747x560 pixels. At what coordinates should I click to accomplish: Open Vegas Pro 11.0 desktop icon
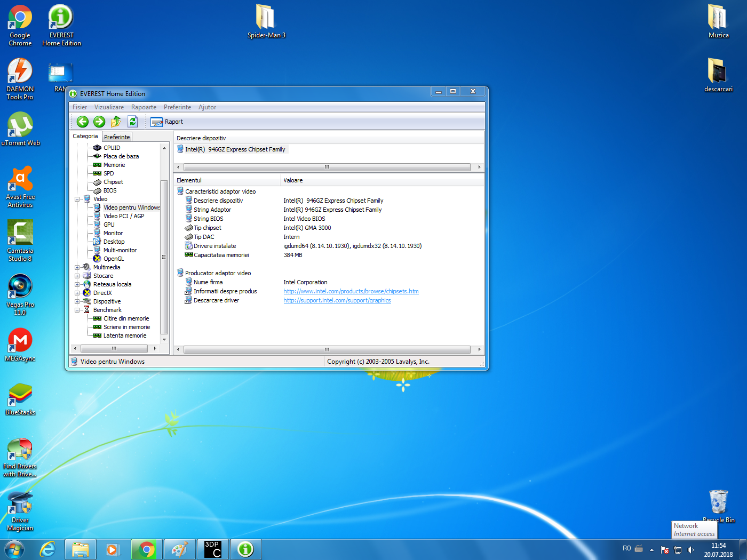(20, 294)
